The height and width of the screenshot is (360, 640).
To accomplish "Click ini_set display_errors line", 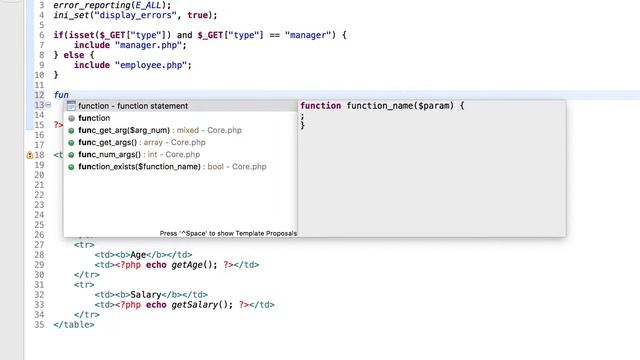I will coord(135,15).
